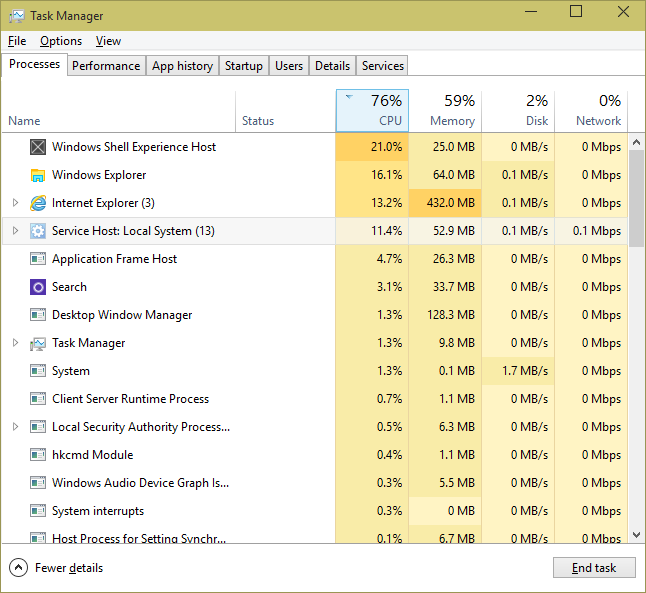Click the 21.0% CPU cell
The width and height of the screenshot is (646, 593).
click(372, 147)
